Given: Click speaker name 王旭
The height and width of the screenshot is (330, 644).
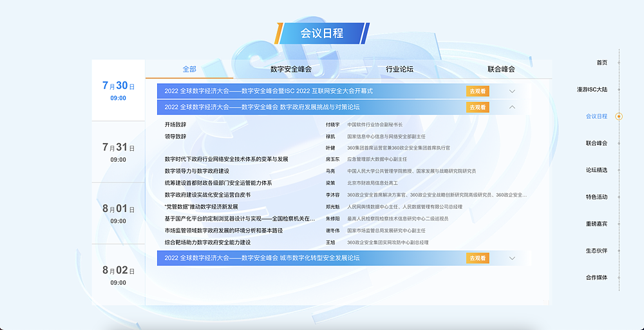Looking at the screenshot, I should [330, 242].
